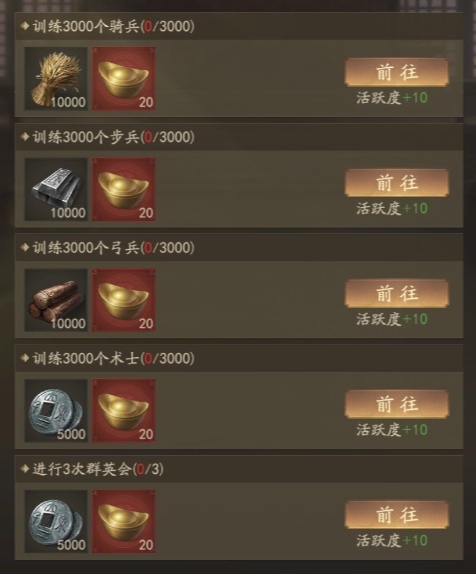The height and width of the screenshot is (574, 476).
Task: Select the 进行3次群英会 task header
Action: [x=239, y=469]
